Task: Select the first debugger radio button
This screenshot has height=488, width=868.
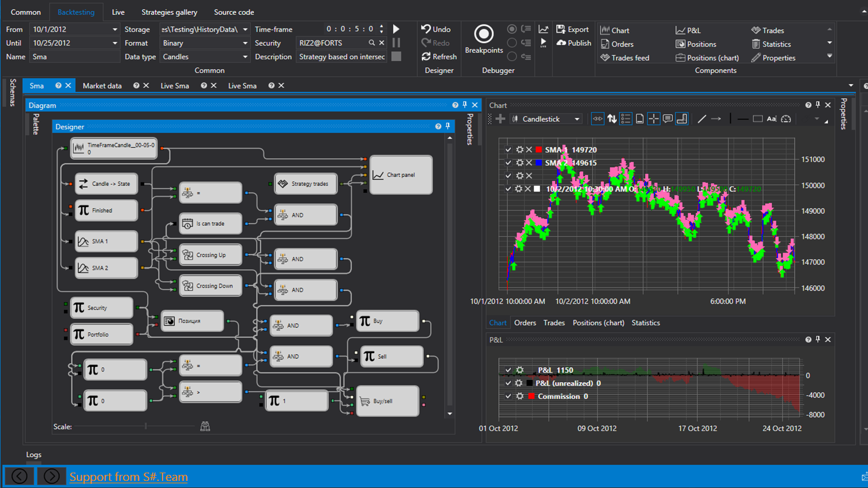Action: click(x=512, y=29)
